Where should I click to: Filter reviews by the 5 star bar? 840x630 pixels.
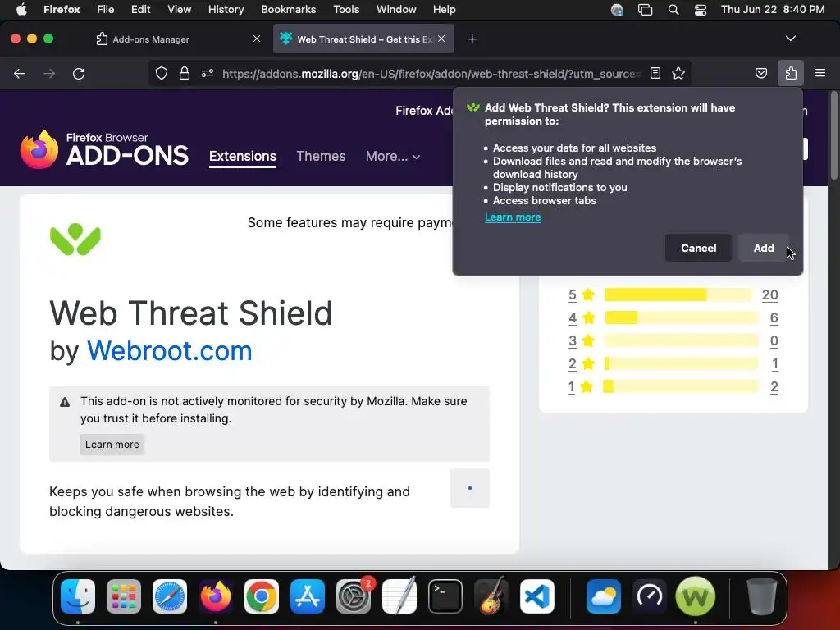(x=678, y=294)
